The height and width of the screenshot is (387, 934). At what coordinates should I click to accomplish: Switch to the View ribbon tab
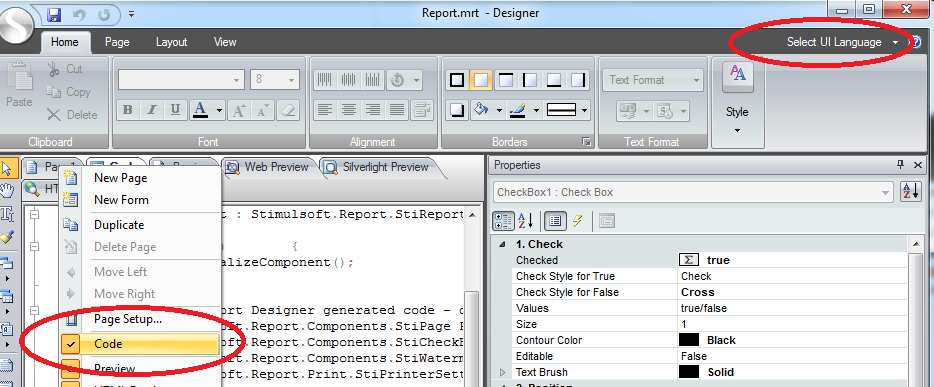pos(225,42)
